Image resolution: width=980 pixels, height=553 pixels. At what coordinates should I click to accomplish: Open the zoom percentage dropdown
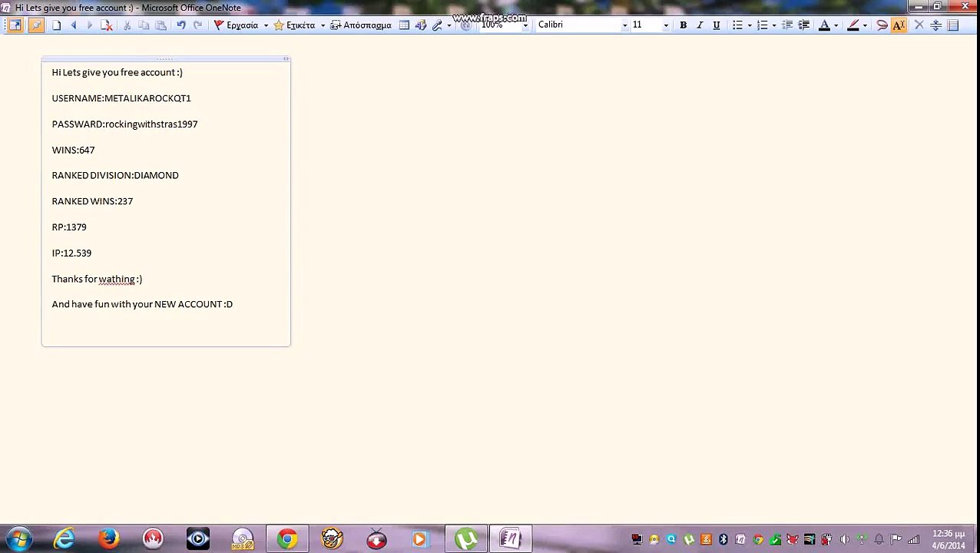click(x=525, y=25)
